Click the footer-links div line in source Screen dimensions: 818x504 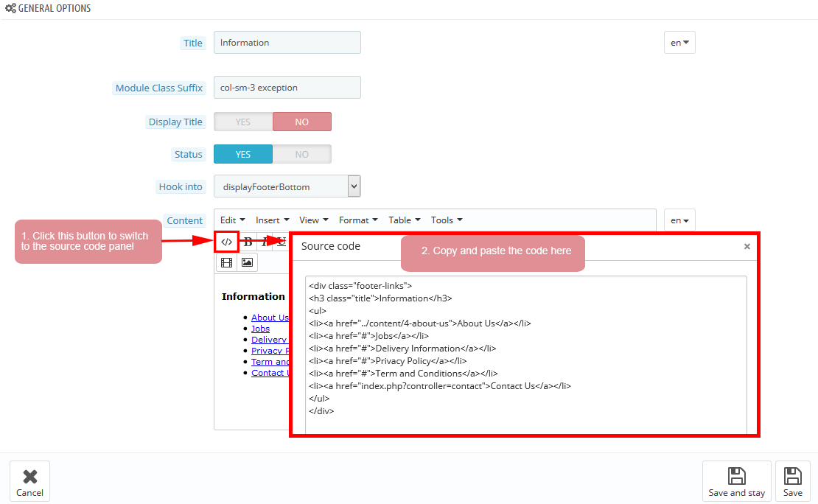(x=360, y=286)
